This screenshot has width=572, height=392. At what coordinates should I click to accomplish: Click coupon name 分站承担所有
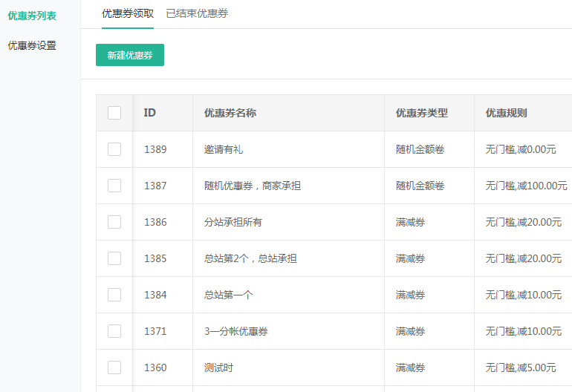pyautogui.click(x=233, y=222)
